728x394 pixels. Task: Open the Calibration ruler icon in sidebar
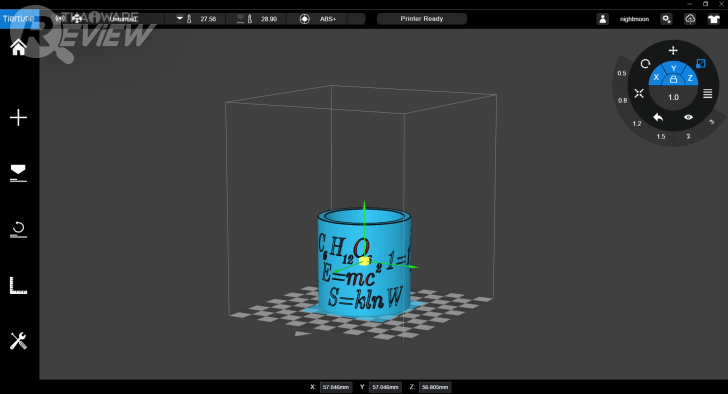[19, 285]
